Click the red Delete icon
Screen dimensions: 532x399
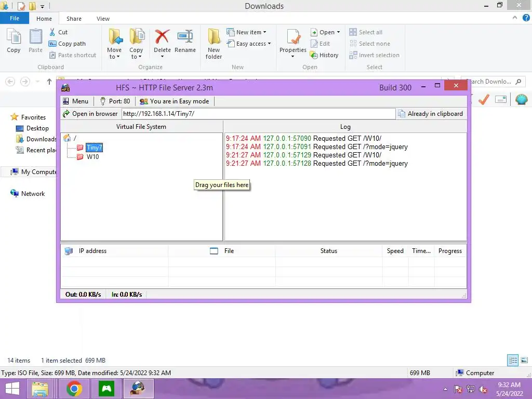pos(162,36)
